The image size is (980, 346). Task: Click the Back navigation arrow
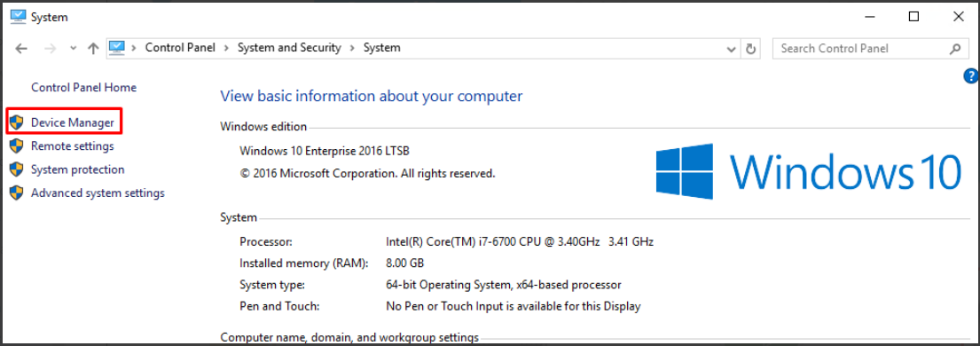click(21, 48)
